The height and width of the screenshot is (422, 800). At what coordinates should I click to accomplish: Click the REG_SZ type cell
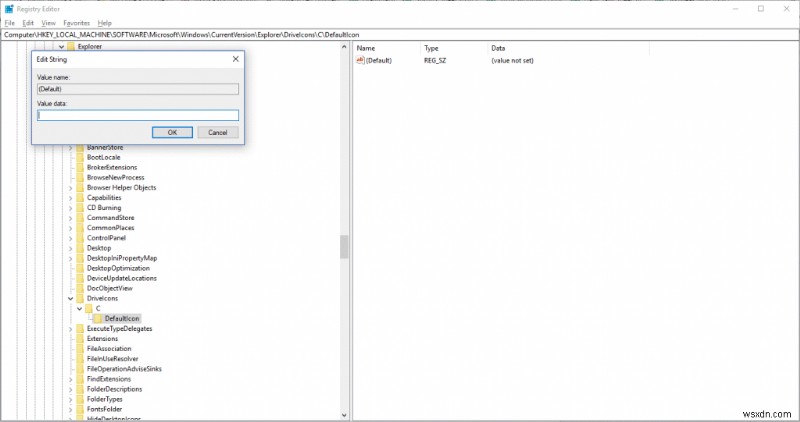435,60
